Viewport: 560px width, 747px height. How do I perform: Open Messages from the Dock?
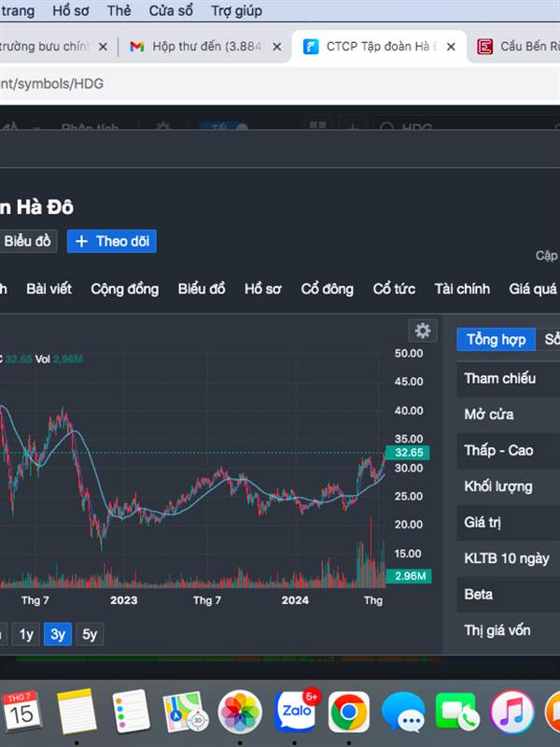click(x=403, y=712)
